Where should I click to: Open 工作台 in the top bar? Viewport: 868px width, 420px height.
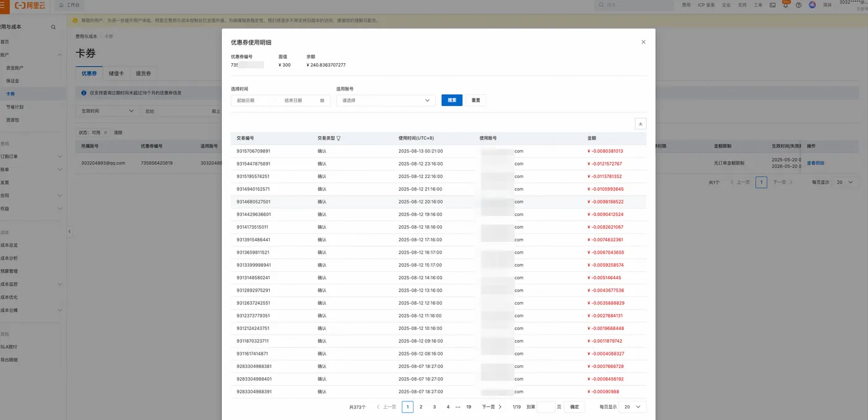pos(69,4)
